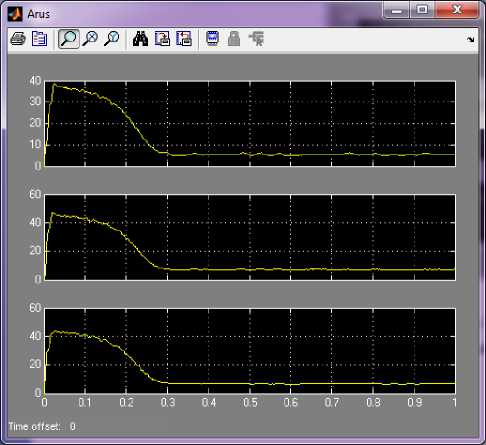Autoscale axes with the binoculars icon
Viewport: 486px width, 445px height.
click(x=140, y=39)
